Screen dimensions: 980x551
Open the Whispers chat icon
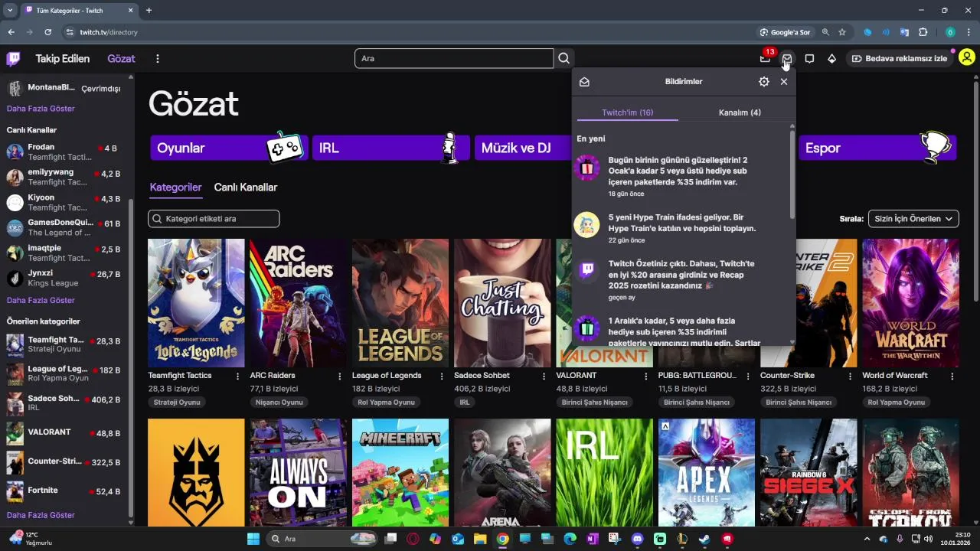click(x=809, y=59)
